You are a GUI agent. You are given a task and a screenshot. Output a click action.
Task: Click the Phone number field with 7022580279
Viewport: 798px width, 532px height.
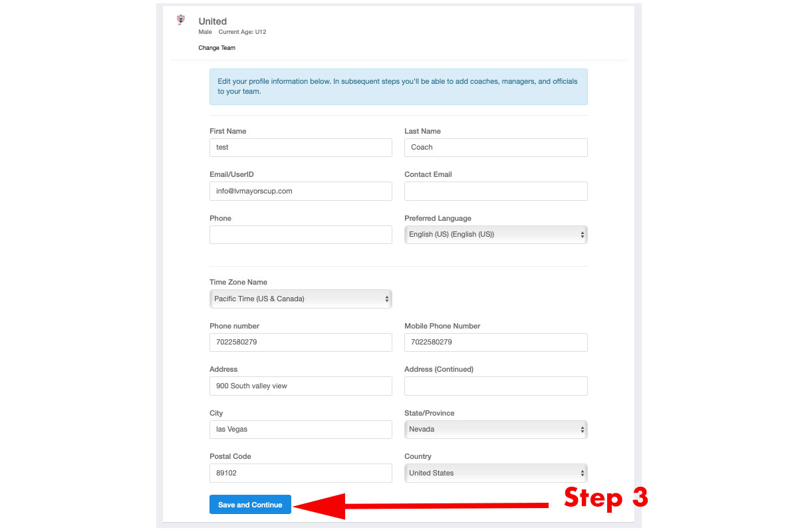pyautogui.click(x=301, y=342)
